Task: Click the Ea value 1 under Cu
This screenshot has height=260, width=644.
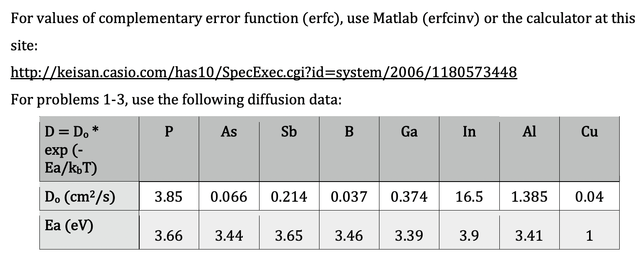Action: click(589, 236)
